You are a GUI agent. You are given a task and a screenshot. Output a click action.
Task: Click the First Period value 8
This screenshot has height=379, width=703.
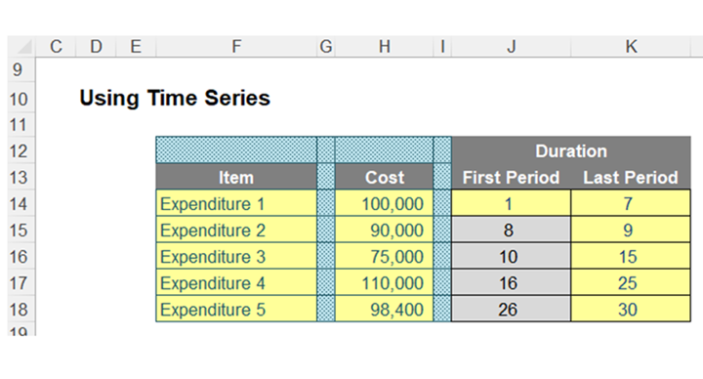511,230
